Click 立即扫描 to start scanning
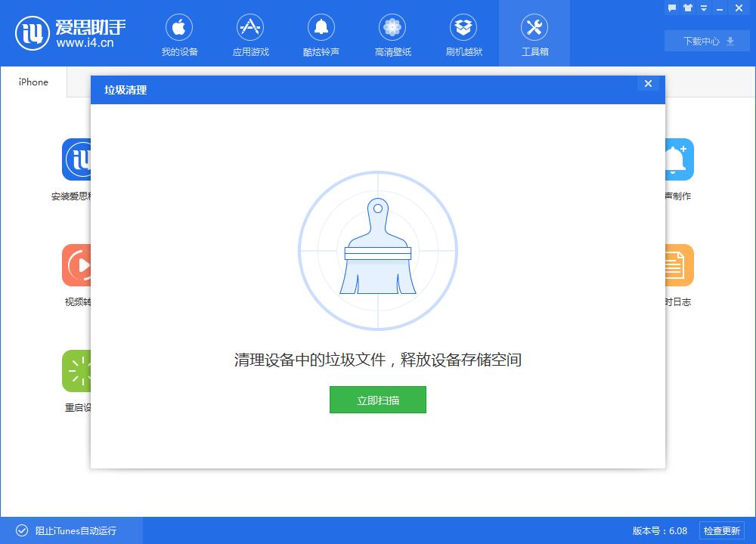 point(378,400)
